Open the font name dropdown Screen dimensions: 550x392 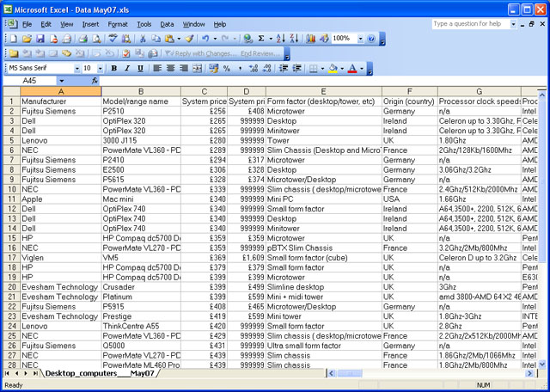pos(77,69)
